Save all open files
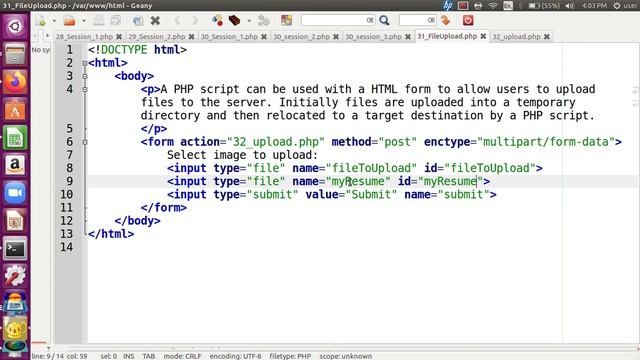 point(116,20)
